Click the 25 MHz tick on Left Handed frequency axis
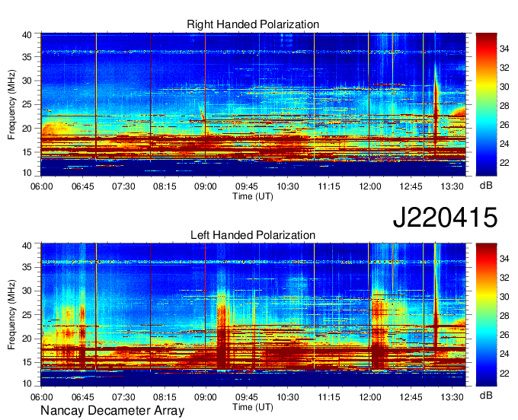 (27, 315)
